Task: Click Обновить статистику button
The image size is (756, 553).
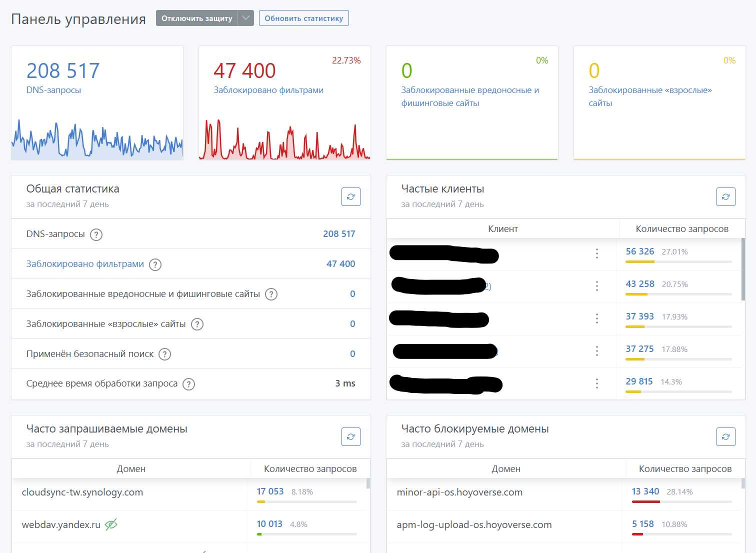Action: [303, 18]
